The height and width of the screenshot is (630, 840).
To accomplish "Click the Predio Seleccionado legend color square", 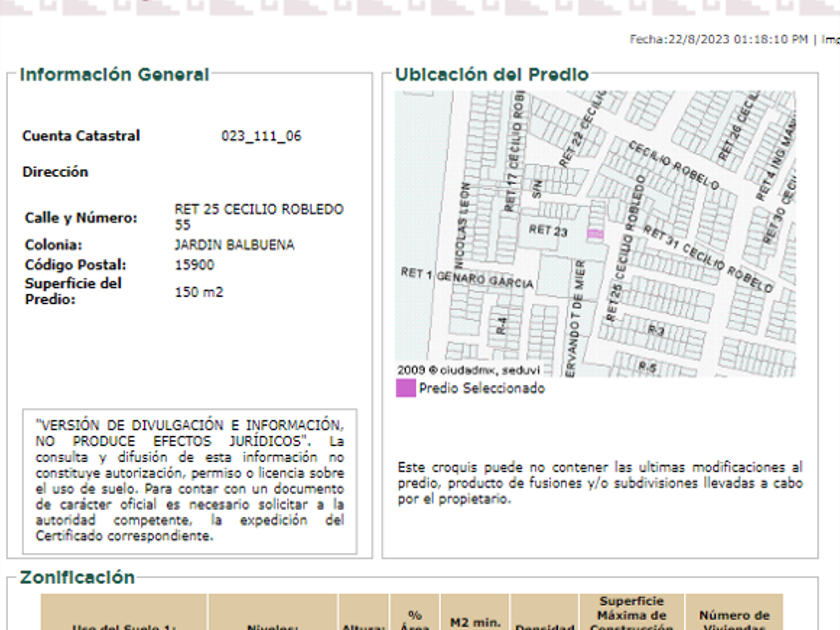I will [406, 389].
